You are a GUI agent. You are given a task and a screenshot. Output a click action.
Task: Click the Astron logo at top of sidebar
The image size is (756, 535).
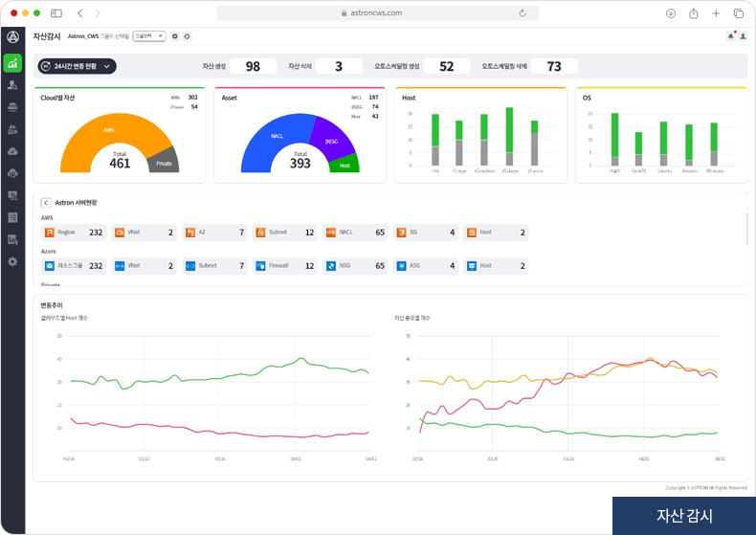click(x=12, y=37)
